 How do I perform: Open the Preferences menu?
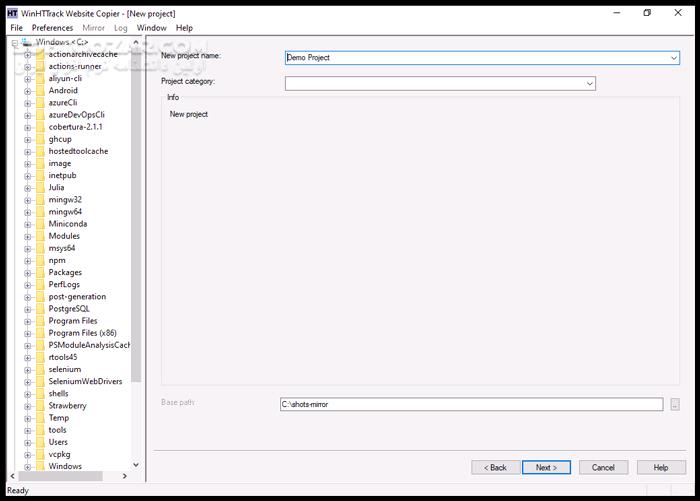52,28
